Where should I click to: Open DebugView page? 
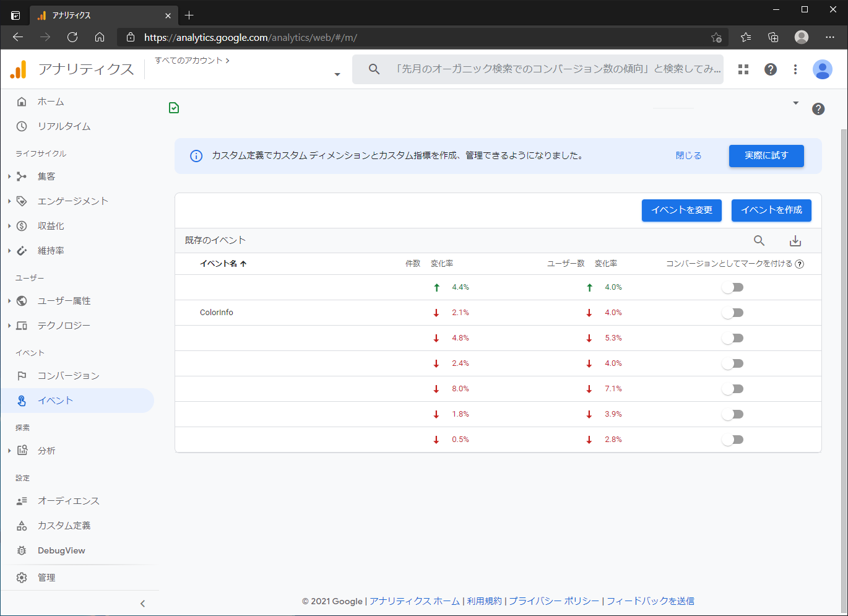[x=61, y=550]
